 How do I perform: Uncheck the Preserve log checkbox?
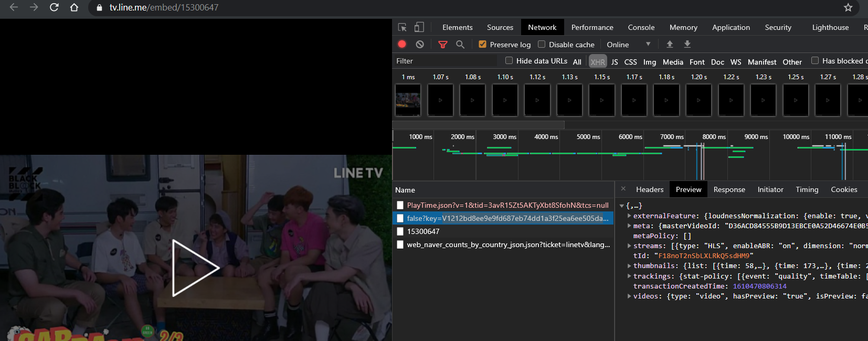pos(483,45)
